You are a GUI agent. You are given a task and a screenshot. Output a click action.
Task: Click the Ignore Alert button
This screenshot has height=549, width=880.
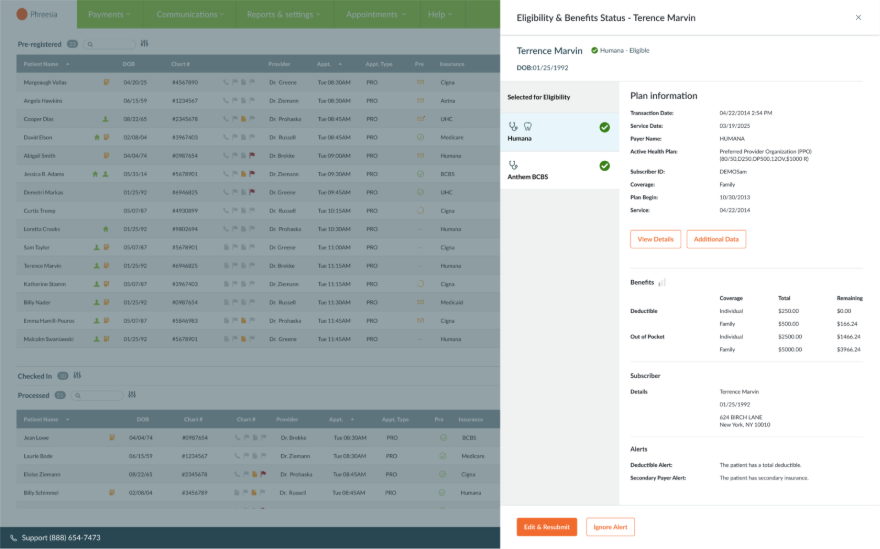click(610, 527)
